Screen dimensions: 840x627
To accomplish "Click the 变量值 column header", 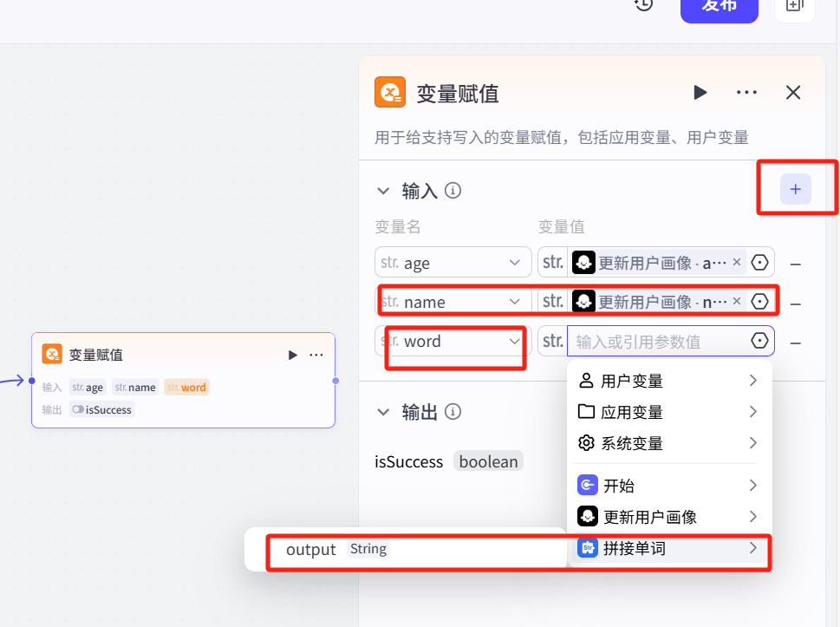I will tap(561, 226).
